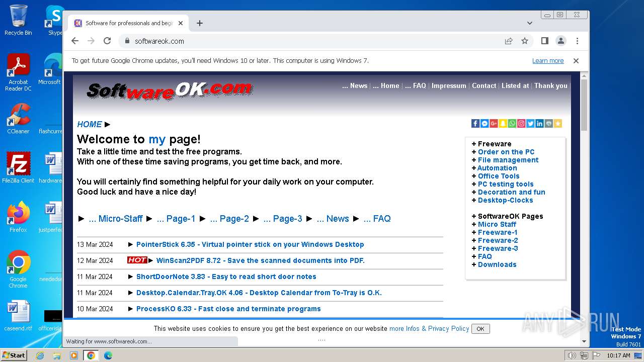Open the Freeware-1 sidebar link
This screenshot has height=362, width=644.
(498, 232)
